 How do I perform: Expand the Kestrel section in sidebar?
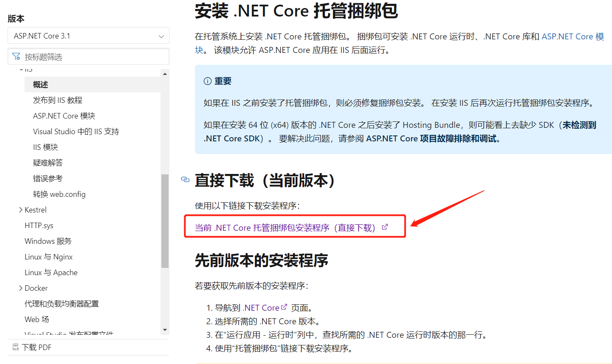pos(21,210)
